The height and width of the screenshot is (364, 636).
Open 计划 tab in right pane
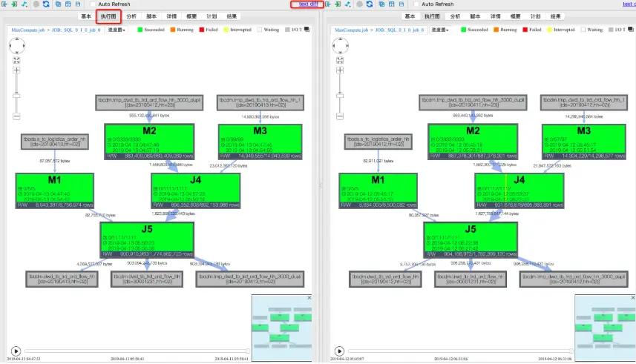click(x=535, y=16)
